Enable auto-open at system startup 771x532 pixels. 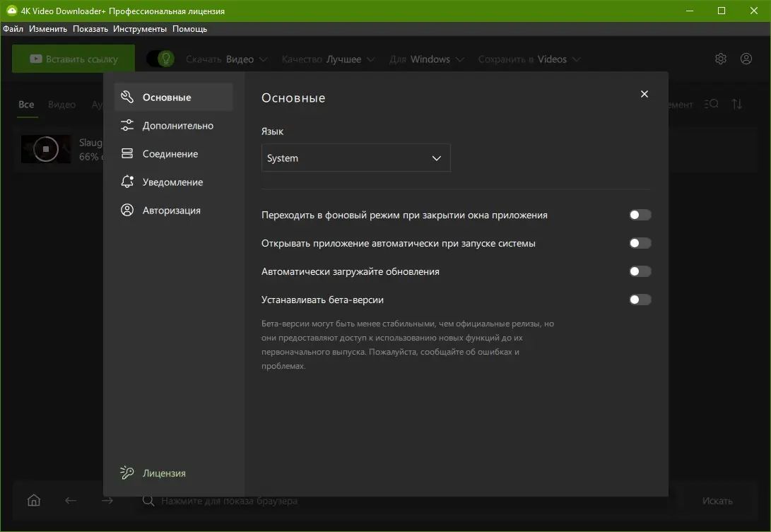click(x=640, y=243)
